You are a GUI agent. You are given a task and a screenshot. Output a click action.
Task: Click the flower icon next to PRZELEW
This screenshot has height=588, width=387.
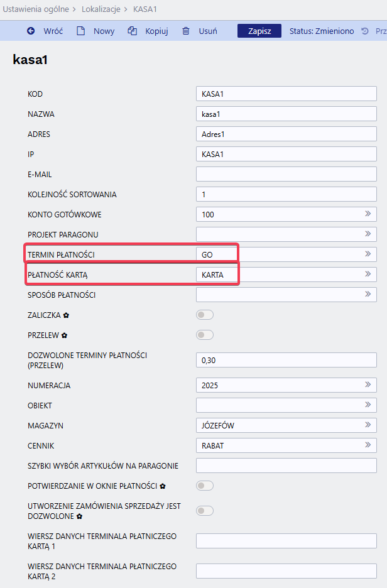64,335
